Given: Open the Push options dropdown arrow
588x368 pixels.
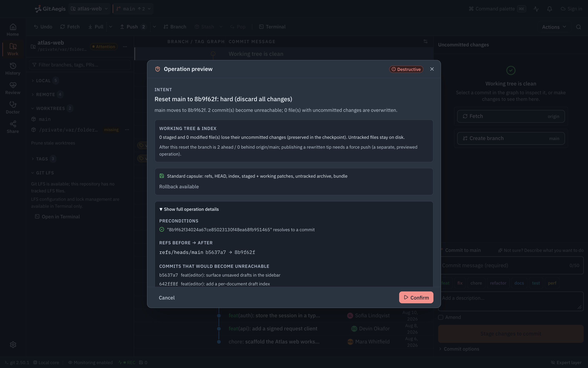Looking at the screenshot, I should pyautogui.click(x=154, y=27).
